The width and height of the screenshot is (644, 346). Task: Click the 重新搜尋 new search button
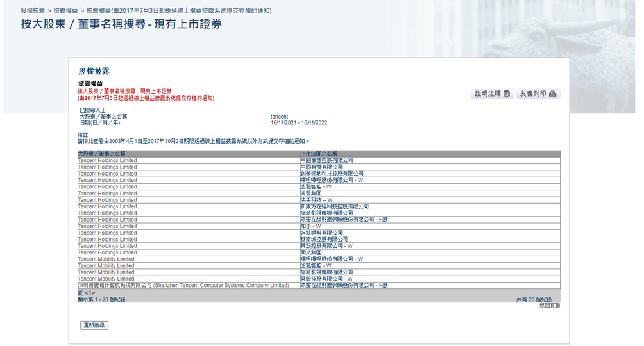point(94,325)
